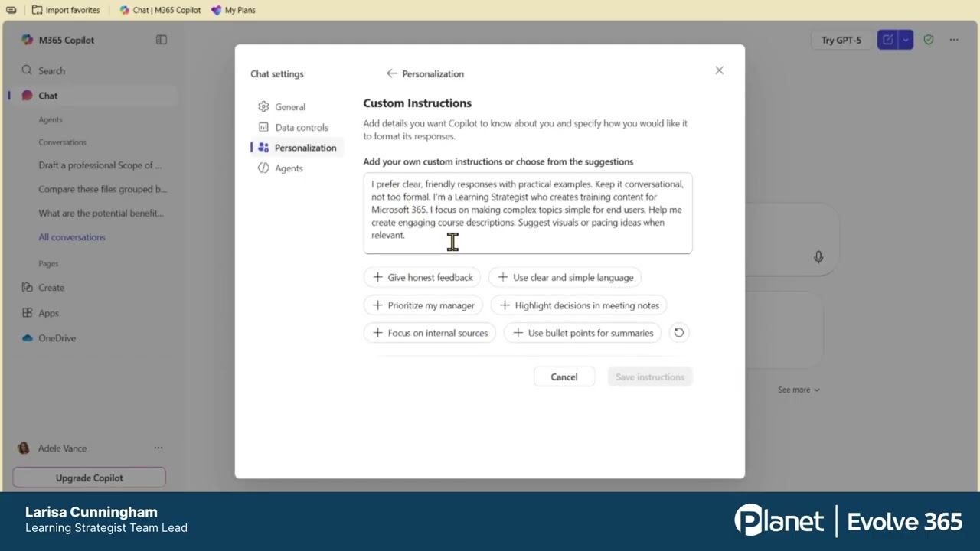Go back from Personalization via arrow
The image size is (980, 551).
392,73
